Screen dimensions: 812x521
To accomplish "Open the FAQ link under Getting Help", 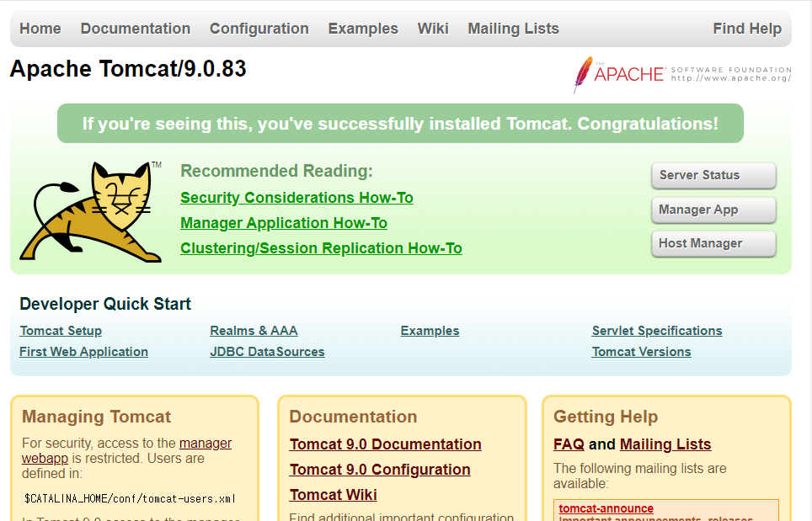I will 569,444.
